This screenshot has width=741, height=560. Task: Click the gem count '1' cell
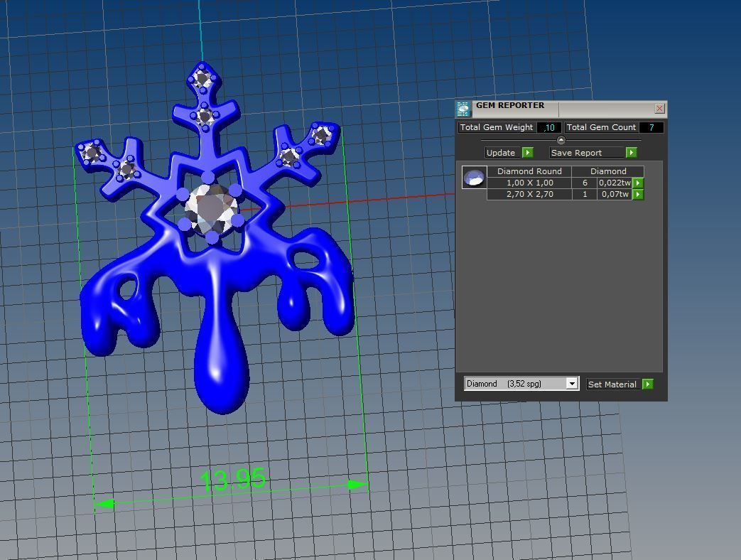pos(585,194)
